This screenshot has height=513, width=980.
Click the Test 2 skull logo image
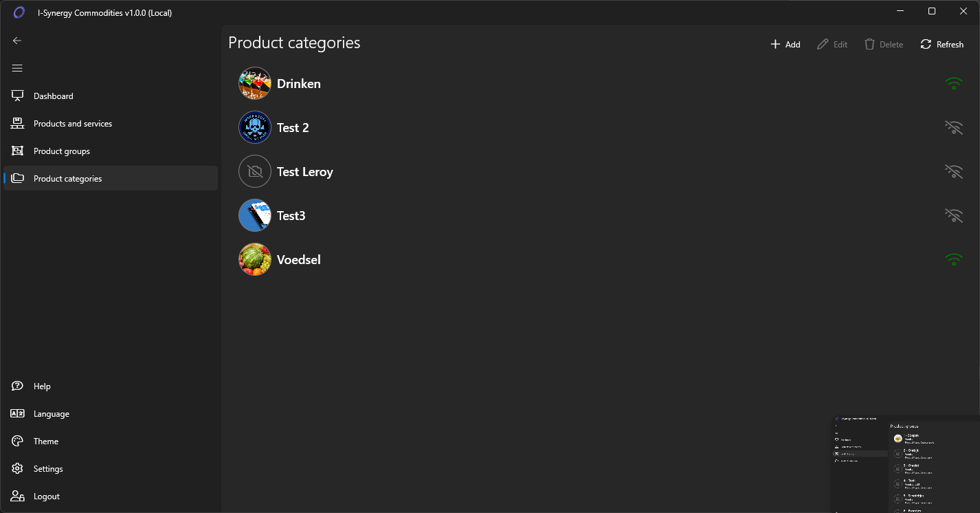pyautogui.click(x=255, y=128)
